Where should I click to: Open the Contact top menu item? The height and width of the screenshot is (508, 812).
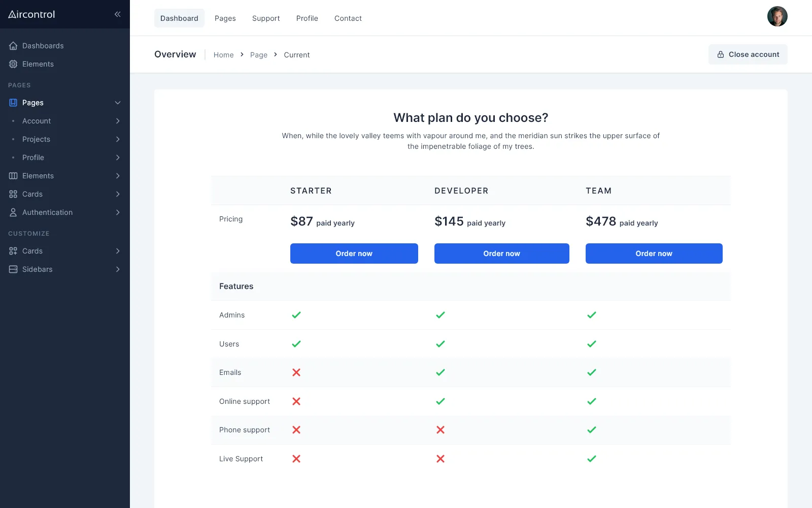point(348,18)
